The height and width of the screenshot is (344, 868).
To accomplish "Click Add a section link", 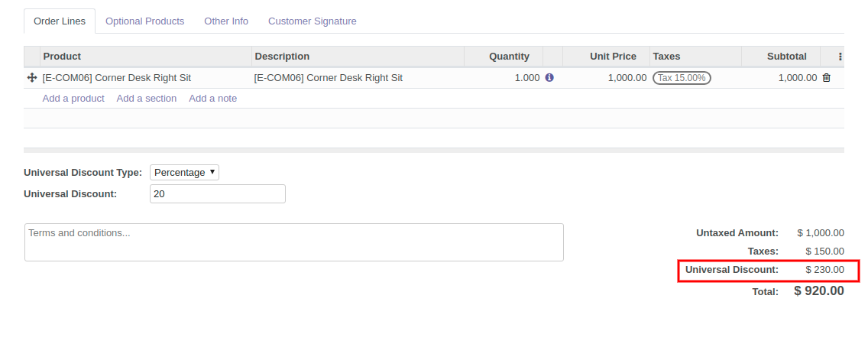I will click(147, 99).
